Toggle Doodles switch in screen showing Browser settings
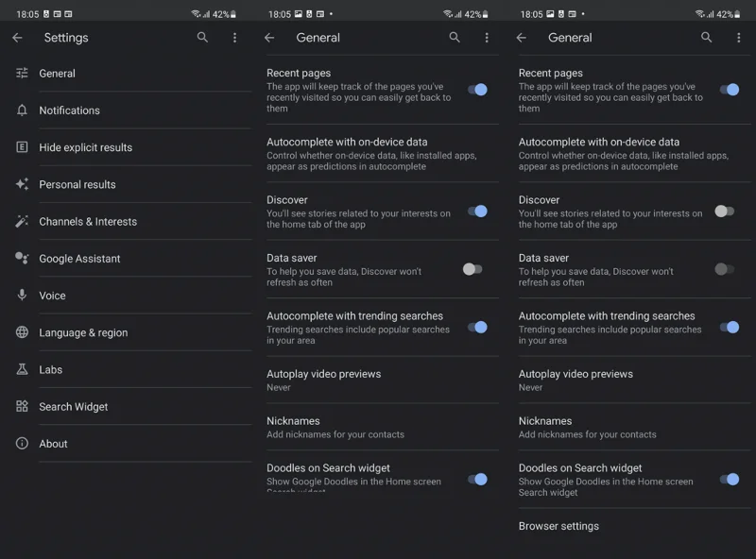This screenshot has width=756, height=559. 730,479
